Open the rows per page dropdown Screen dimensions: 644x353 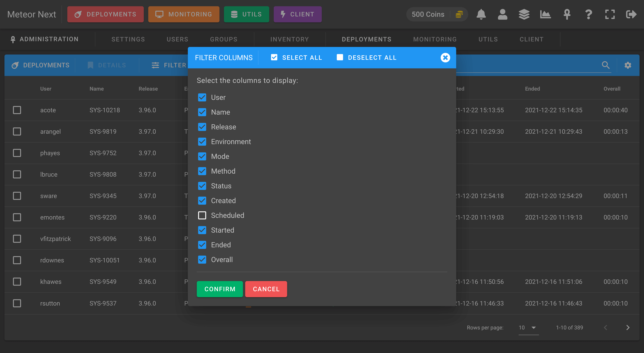[x=529, y=328]
